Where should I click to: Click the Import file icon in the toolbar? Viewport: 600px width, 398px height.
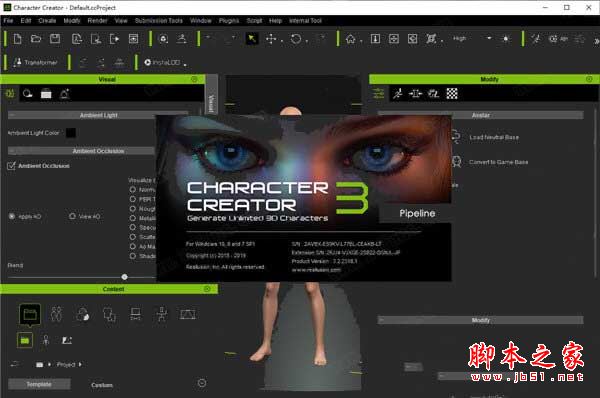[77, 39]
